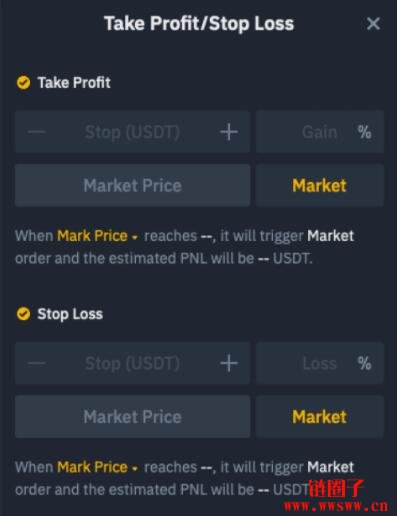
Task: Click the Take Profit label text
Action: click(x=74, y=83)
